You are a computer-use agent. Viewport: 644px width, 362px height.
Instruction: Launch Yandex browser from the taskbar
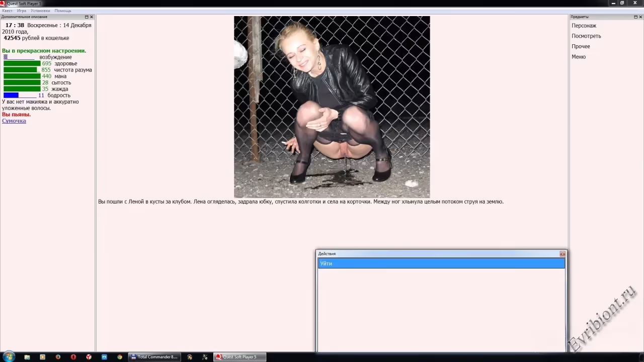pos(89,357)
